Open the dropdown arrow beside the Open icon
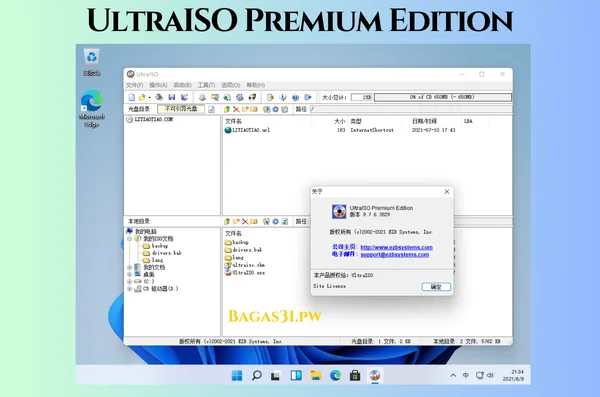Screen dimensions: 600x397 click(x=150, y=98)
